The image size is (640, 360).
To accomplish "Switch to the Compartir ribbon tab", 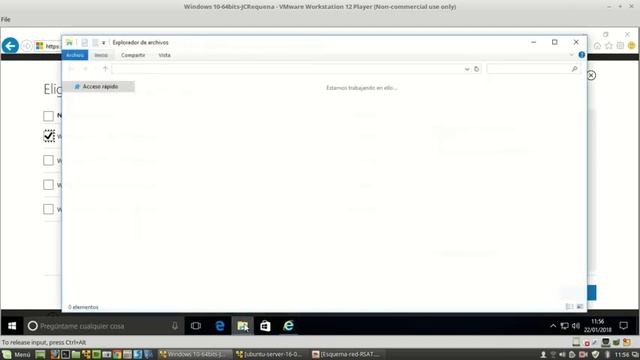I will click(x=133, y=55).
